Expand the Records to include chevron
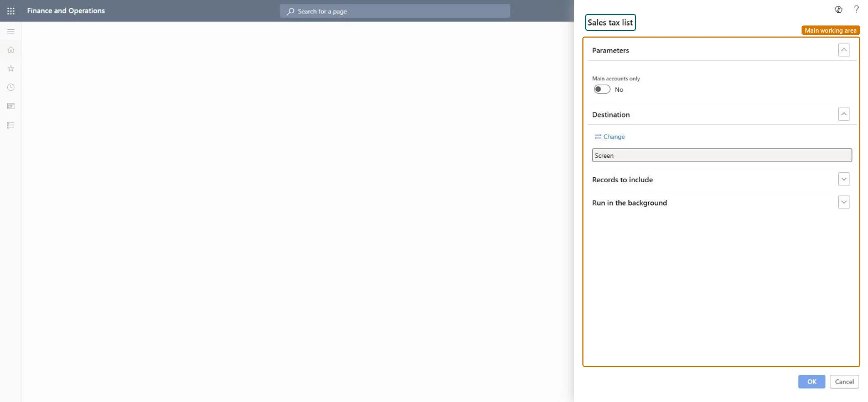 click(844, 179)
